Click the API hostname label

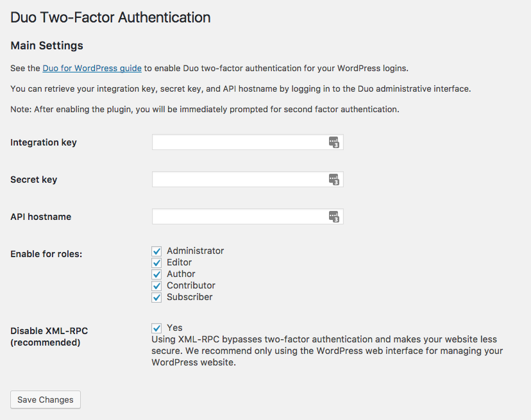[x=41, y=217]
